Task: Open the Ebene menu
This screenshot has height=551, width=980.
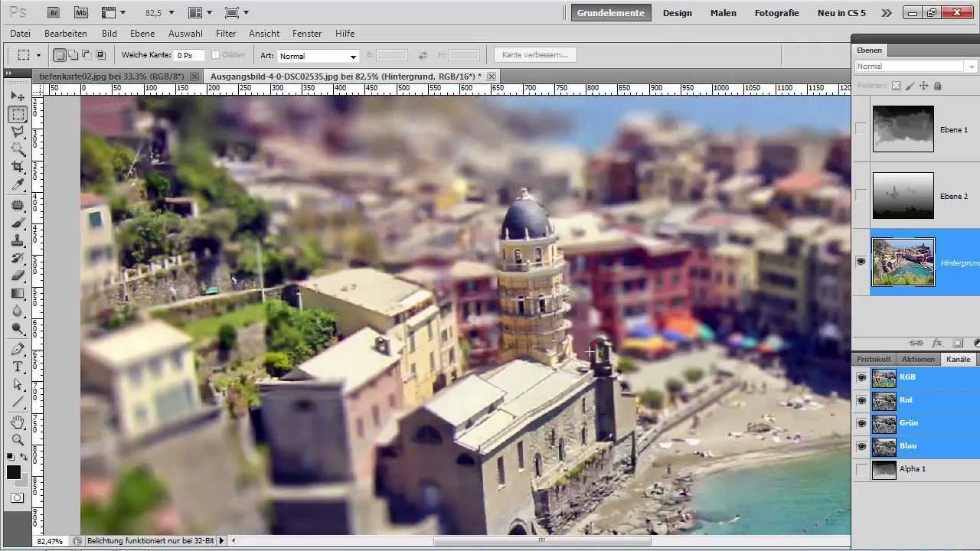Action: tap(142, 34)
